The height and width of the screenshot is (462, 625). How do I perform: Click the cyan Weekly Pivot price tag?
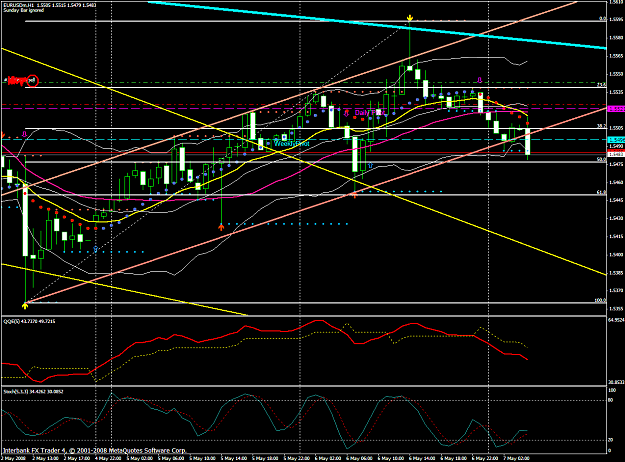616,140
